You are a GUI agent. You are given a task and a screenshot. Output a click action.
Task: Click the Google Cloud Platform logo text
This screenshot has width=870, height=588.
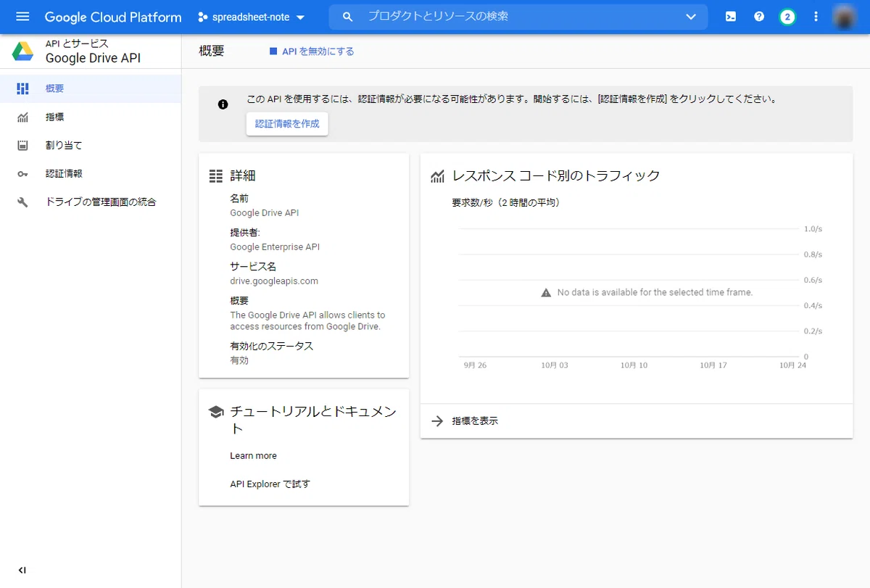pyautogui.click(x=113, y=17)
